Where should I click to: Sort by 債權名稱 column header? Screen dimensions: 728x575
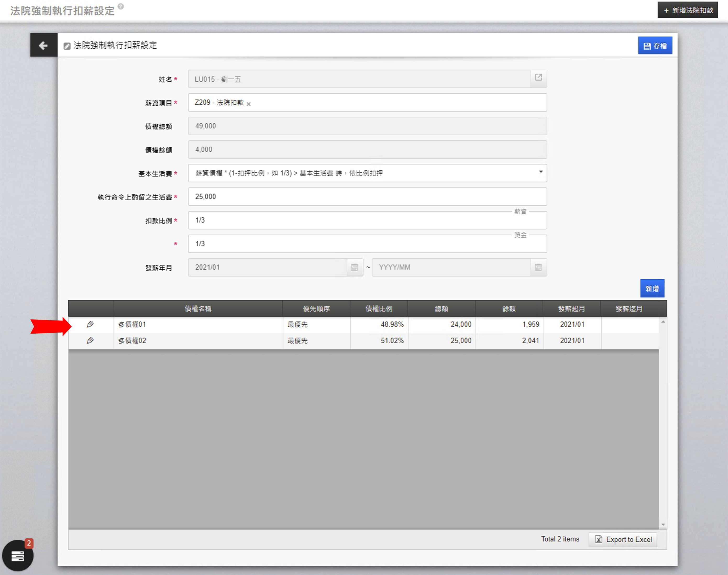click(198, 308)
